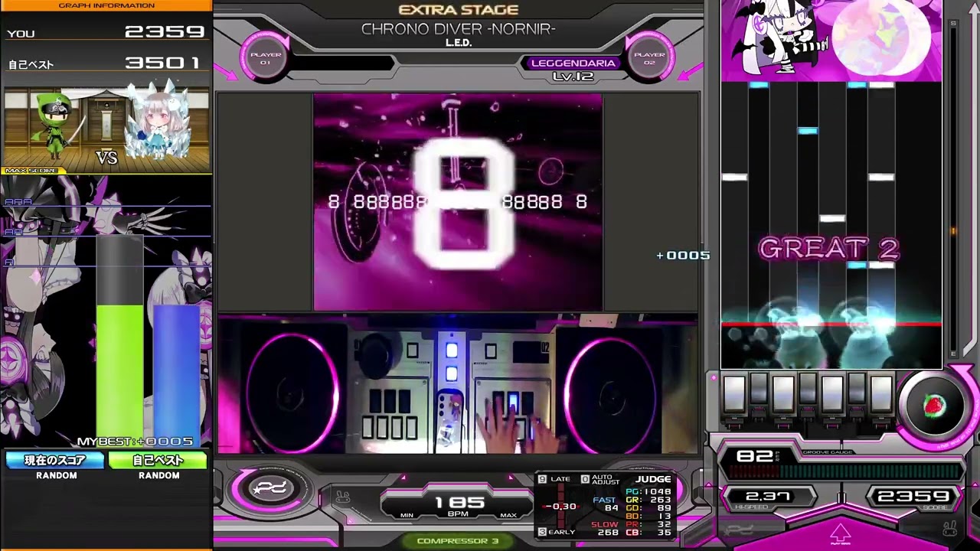Image resolution: width=980 pixels, height=551 pixels.
Task: Click the artist name L.E.D.
Action: 458,43
